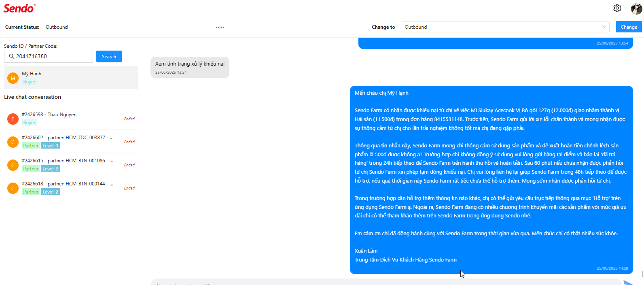Focus the Sendo ID / Partner Code field
This screenshot has height=285, width=644.
[49, 56]
